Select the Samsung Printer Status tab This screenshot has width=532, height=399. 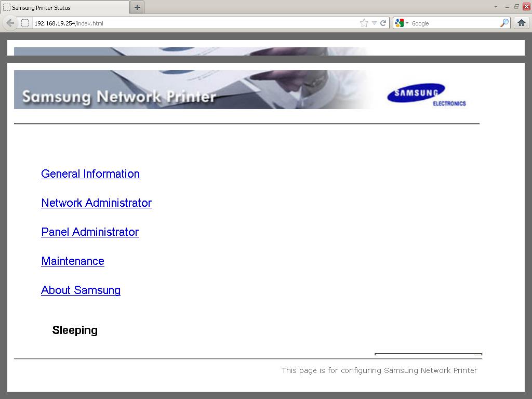[65, 7]
